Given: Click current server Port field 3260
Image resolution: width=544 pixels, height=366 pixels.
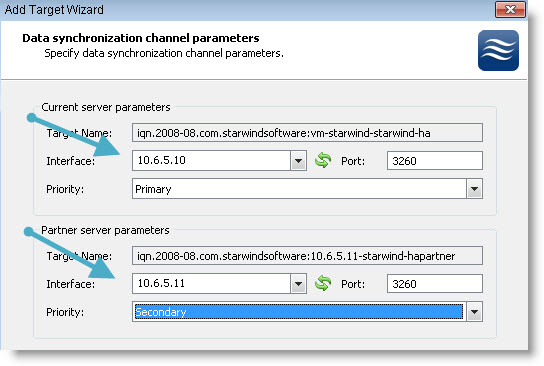Looking at the screenshot, I should click(435, 161).
